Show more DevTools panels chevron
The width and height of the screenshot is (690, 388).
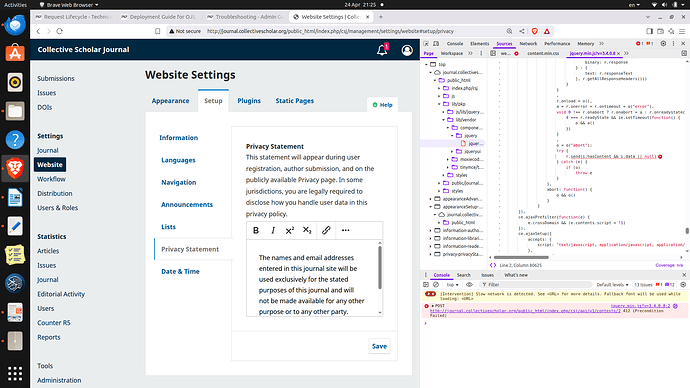click(x=602, y=44)
